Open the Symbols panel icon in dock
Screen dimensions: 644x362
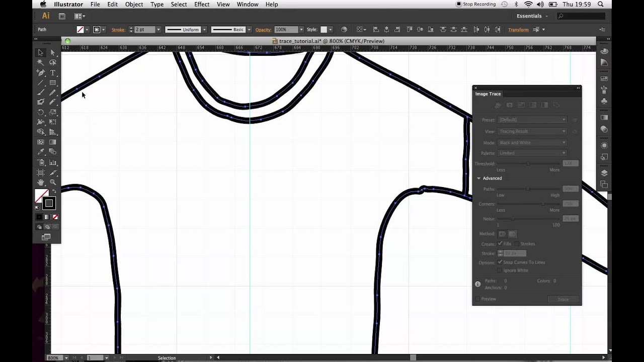point(604,101)
